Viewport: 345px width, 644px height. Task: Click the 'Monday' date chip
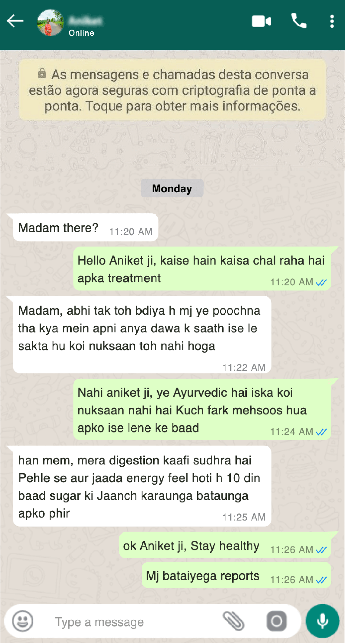[x=172, y=188]
